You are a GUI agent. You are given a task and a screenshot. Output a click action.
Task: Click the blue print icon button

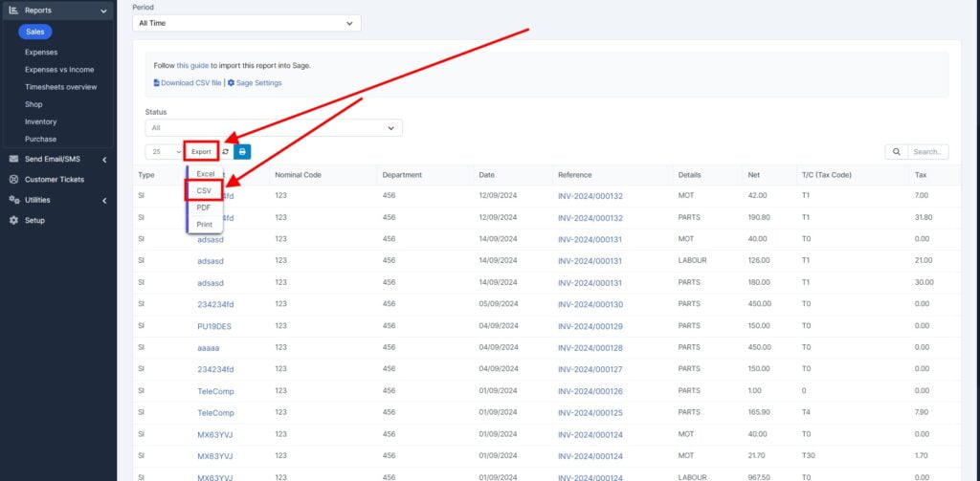242,152
